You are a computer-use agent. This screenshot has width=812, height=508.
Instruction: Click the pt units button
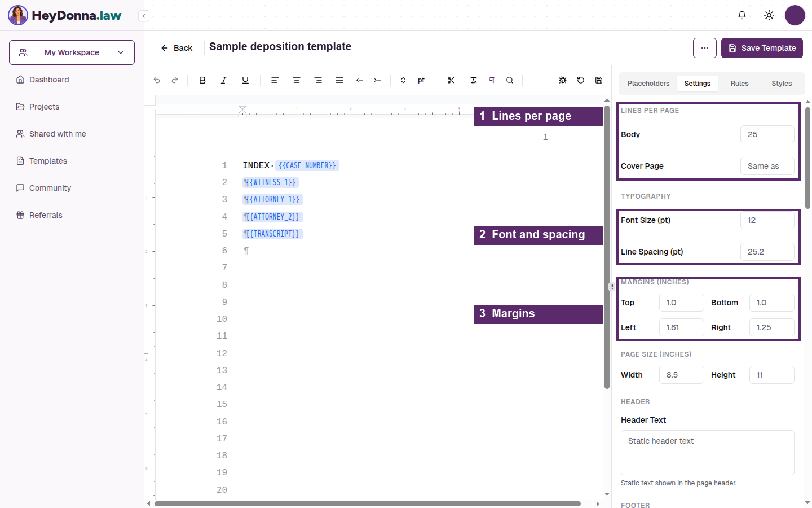coord(421,80)
